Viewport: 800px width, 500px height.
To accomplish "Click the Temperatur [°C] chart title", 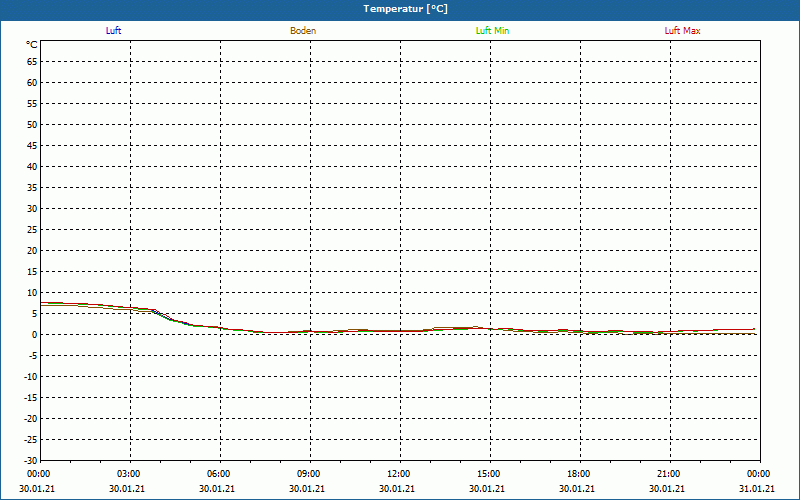I will coord(406,9).
